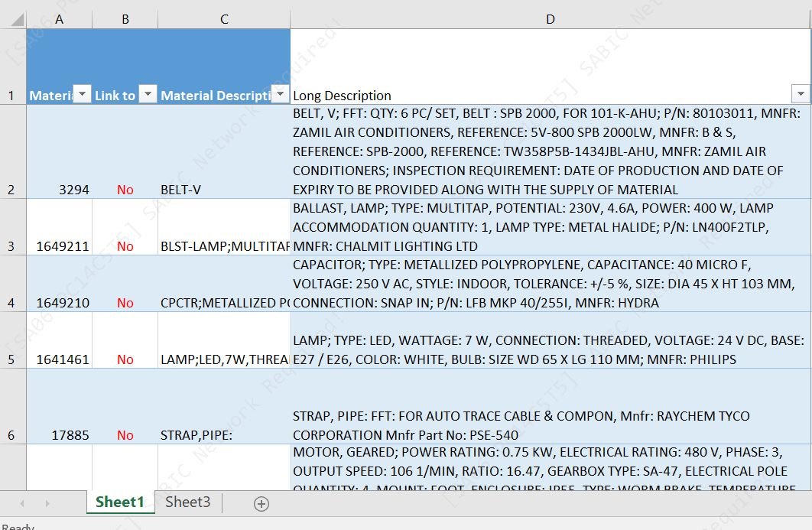Click the Long Description header cell
Screen dimensions: 812x530
550,67
